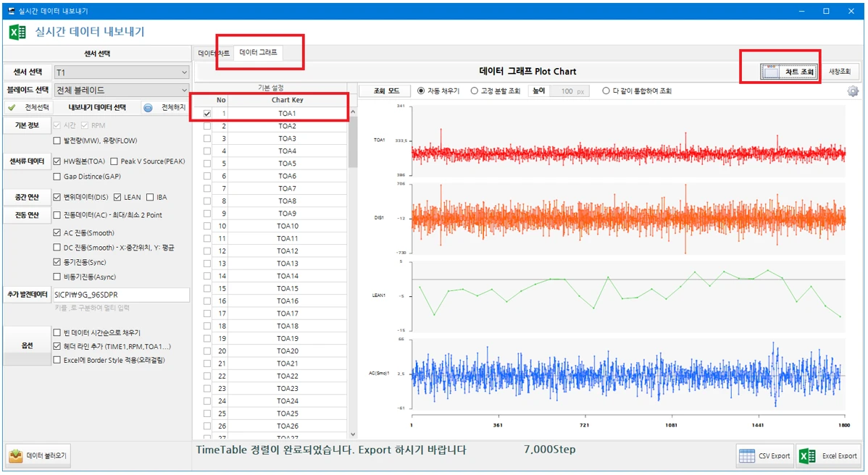Toggle the LEAN checkbox
Image resolution: width=868 pixels, height=475 pixels.
tap(117, 198)
